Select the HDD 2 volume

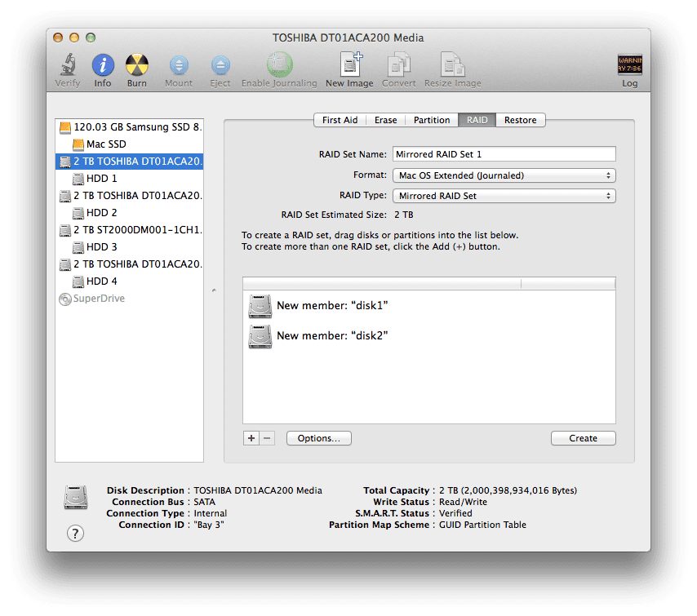129,213
